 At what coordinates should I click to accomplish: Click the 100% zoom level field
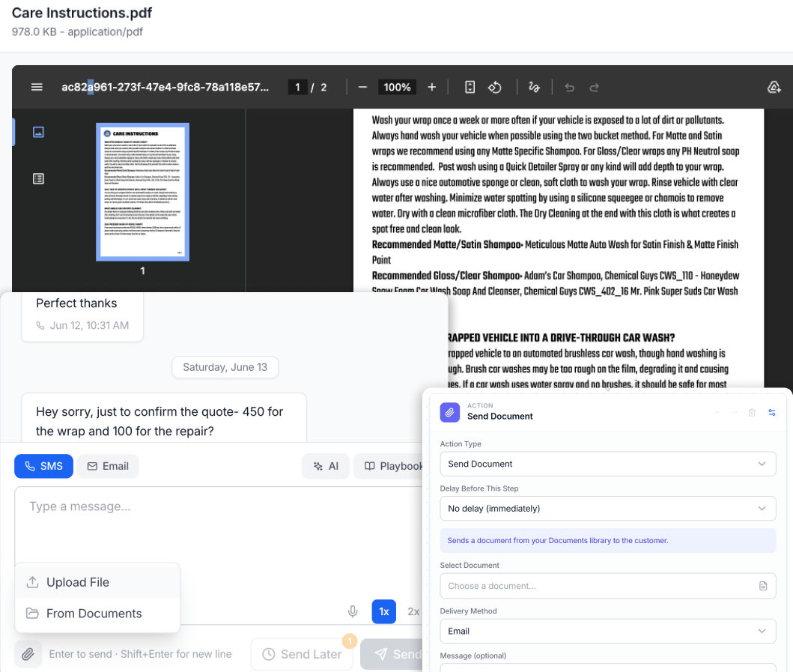click(x=397, y=87)
